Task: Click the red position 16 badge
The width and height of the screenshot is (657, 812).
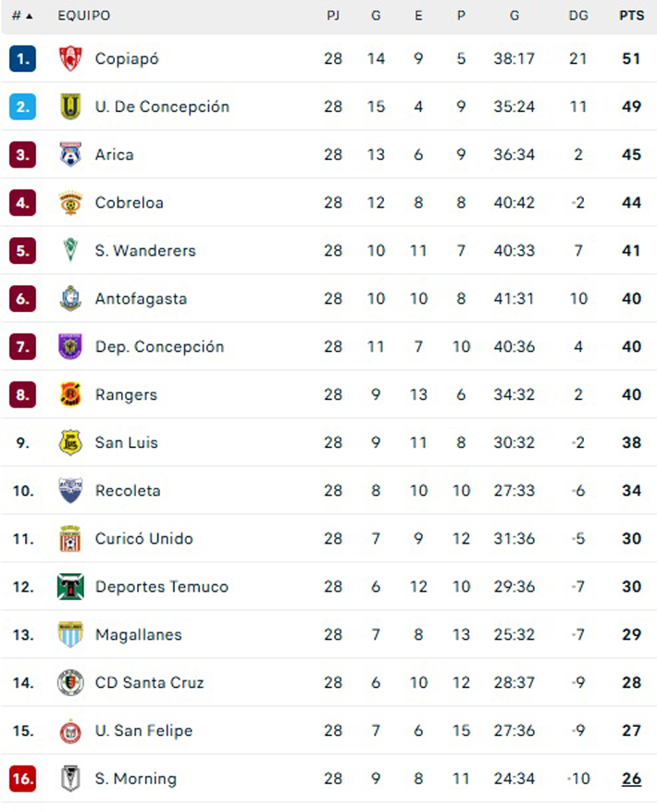Action: pos(23,779)
